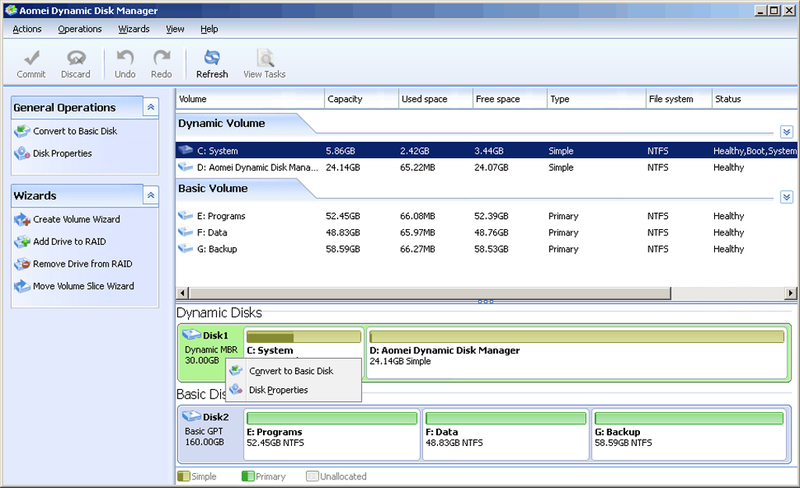This screenshot has height=488, width=800.
Task: Click the Disk1 disk icon
Action: [192, 335]
